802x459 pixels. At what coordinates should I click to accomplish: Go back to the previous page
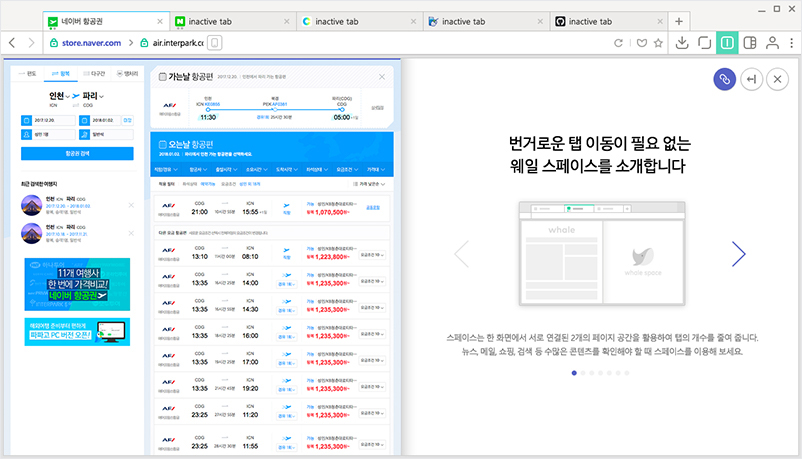click(x=12, y=43)
